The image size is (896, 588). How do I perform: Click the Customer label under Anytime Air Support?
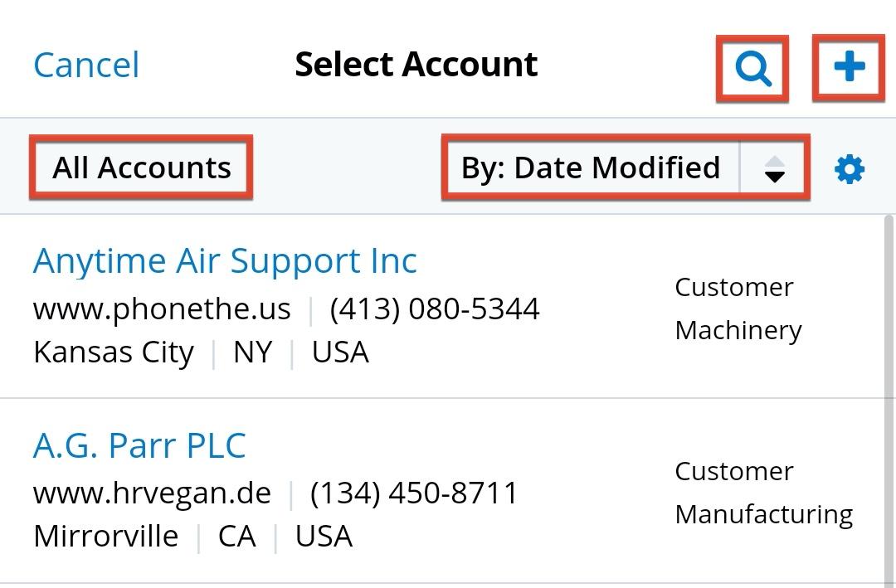pos(733,286)
